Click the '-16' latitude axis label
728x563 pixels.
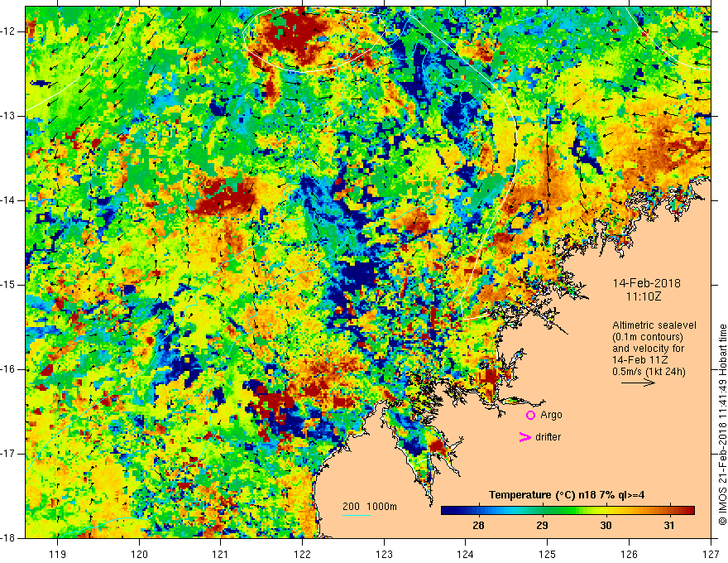coord(8,369)
